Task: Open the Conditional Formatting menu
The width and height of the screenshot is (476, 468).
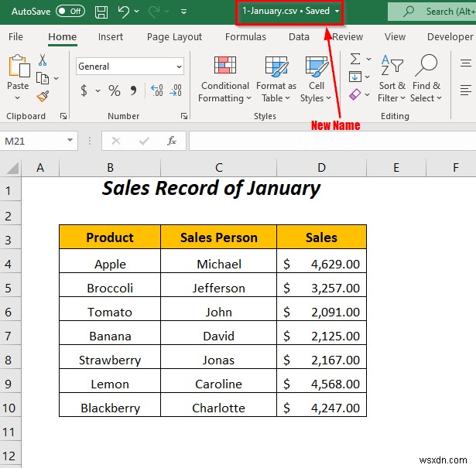Action: [x=224, y=79]
